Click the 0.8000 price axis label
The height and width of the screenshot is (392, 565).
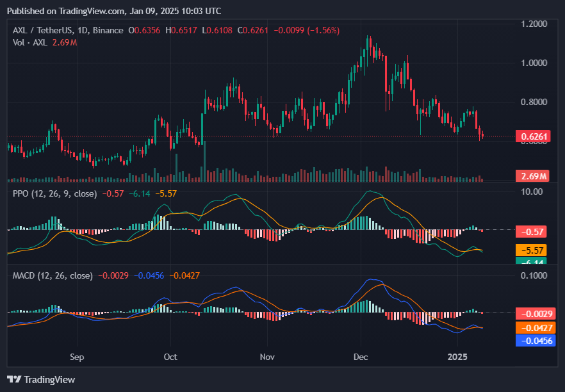(534, 102)
